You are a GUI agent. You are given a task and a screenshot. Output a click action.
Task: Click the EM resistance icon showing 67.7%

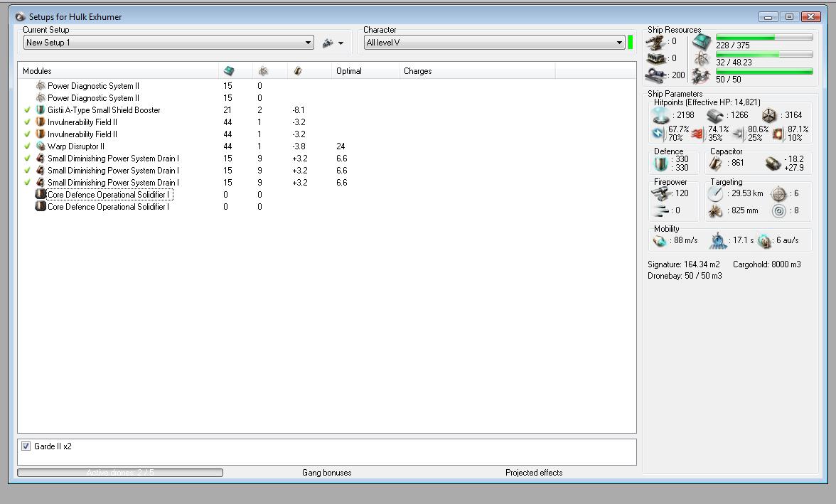coord(658,134)
